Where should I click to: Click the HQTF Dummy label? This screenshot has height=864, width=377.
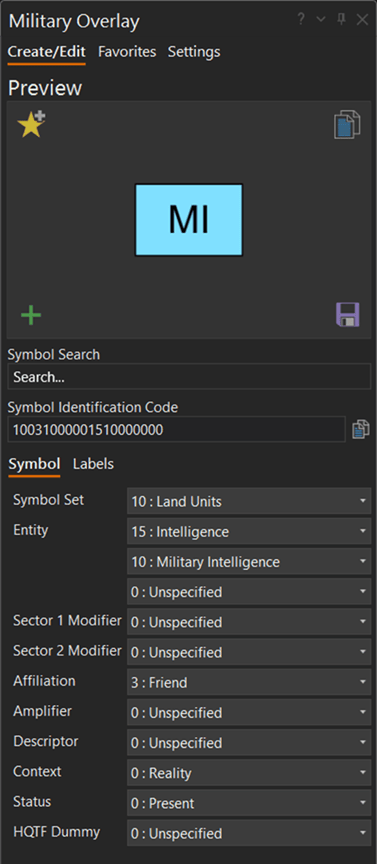click(x=57, y=831)
